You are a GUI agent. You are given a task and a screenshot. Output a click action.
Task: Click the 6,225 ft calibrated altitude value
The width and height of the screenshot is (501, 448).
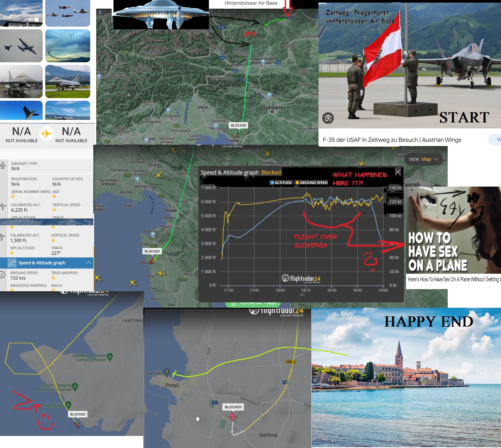[19, 210]
